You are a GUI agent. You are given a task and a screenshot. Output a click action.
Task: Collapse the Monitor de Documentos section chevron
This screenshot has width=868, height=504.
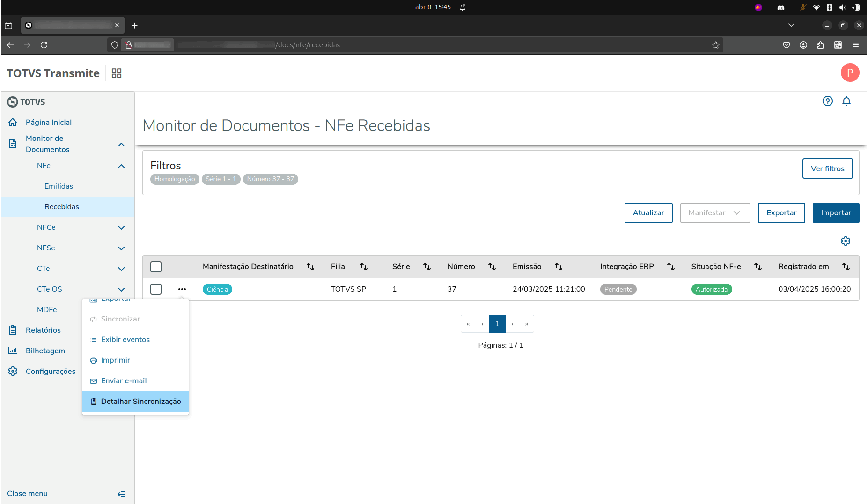(x=121, y=145)
